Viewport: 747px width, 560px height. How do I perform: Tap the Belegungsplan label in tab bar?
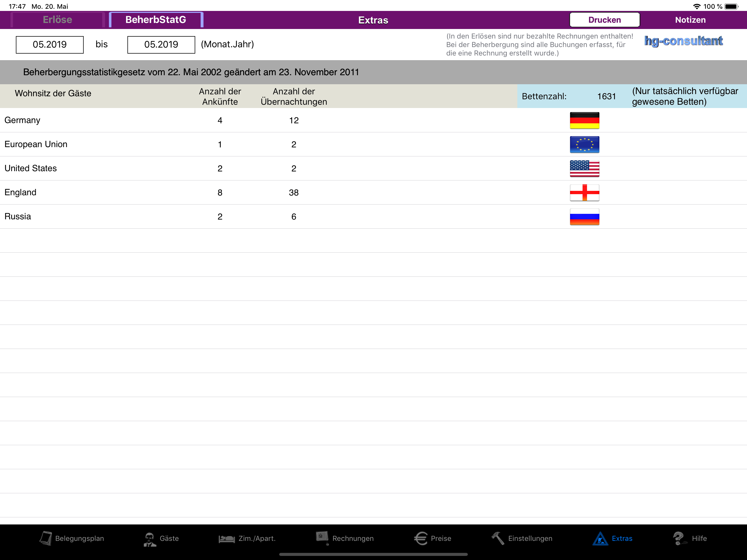pos(80,538)
